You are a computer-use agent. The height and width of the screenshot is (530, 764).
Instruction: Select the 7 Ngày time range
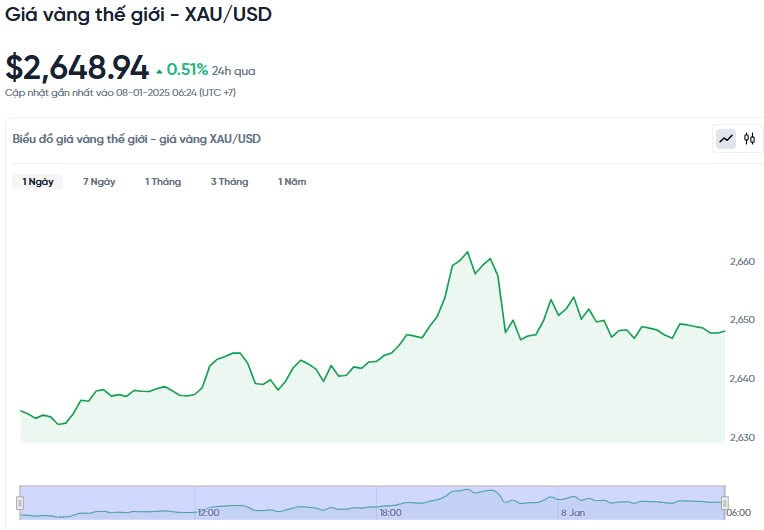tap(99, 182)
